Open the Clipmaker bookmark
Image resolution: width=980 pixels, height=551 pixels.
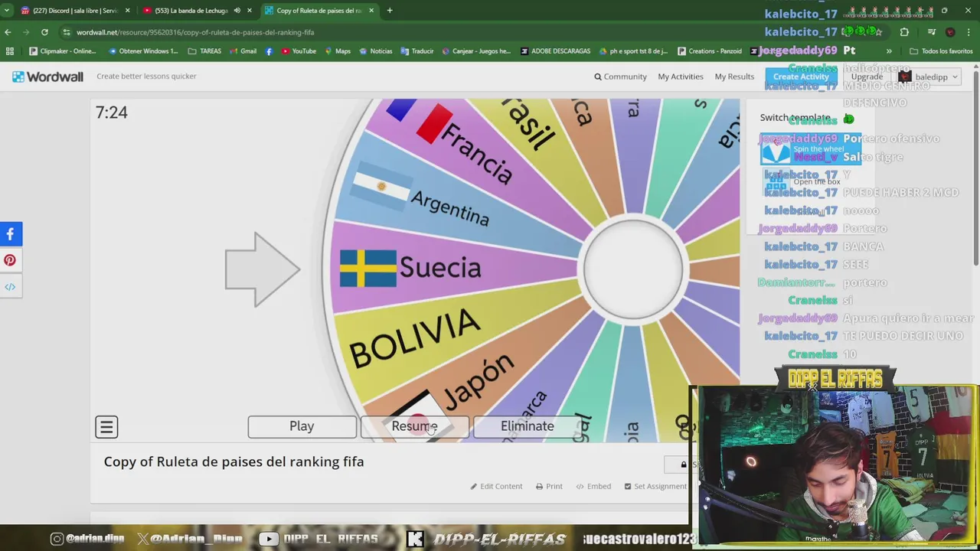click(63, 51)
